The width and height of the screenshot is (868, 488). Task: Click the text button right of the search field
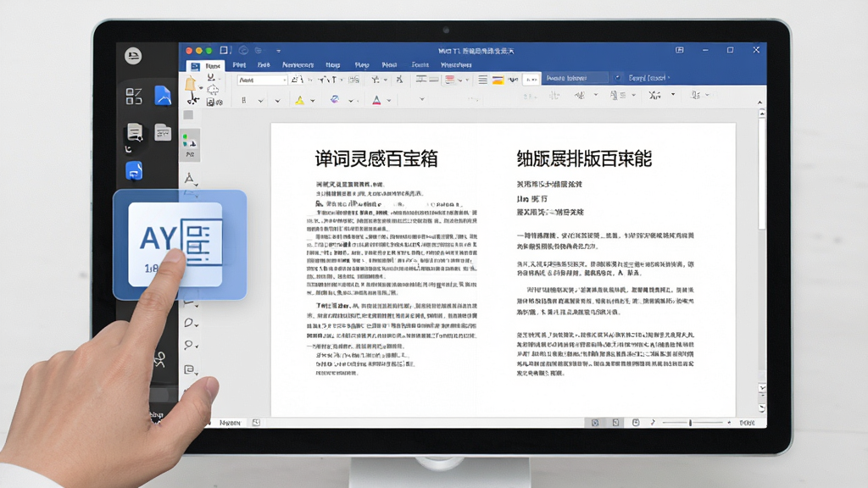648,78
